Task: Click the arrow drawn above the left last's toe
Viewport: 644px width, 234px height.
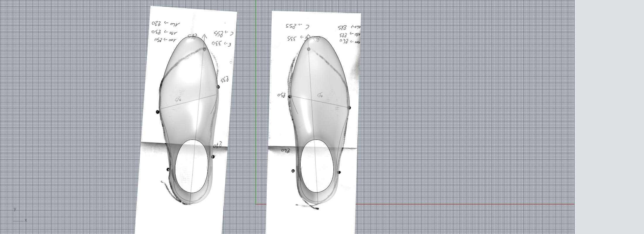Action: (x=204, y=37)
